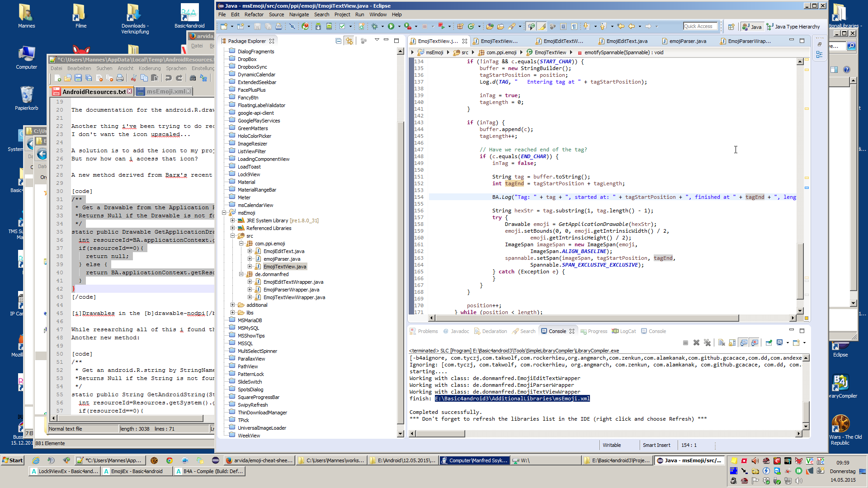Screen dimensions: 868x488
Task: Open the Java Type Hierarchy perspective
Action: tap(793, 27)
